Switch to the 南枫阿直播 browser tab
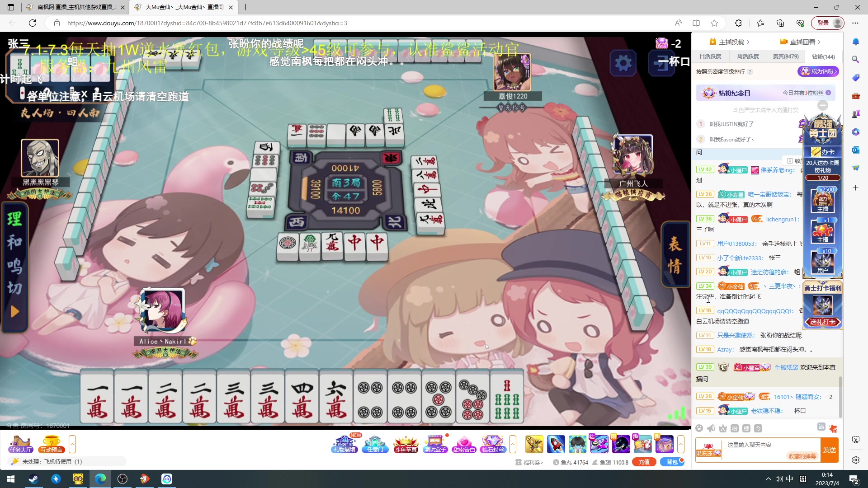The height and width of the screenshot is (488, 868). pos(75,7)
